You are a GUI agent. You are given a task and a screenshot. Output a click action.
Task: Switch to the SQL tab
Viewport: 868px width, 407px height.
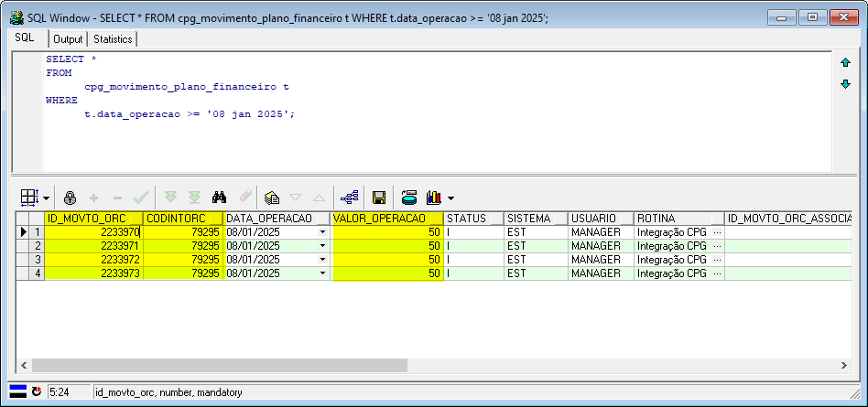click(x=25, y=38)
